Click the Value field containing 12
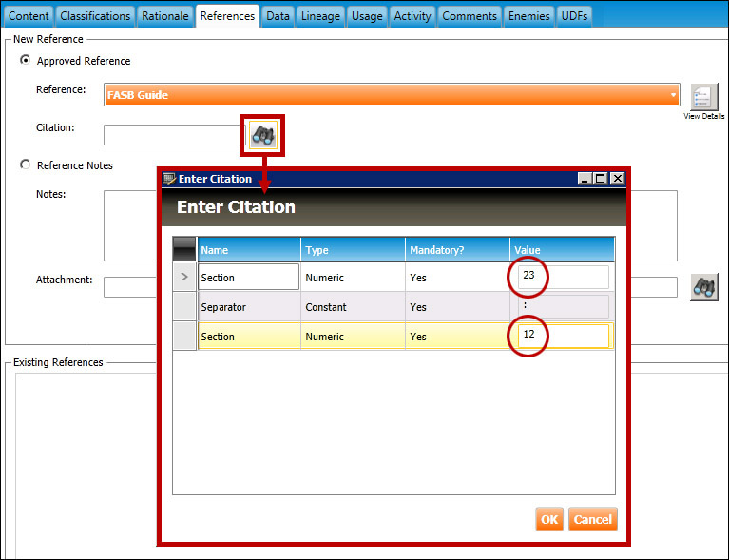729x560 pixels. point(563,337)
